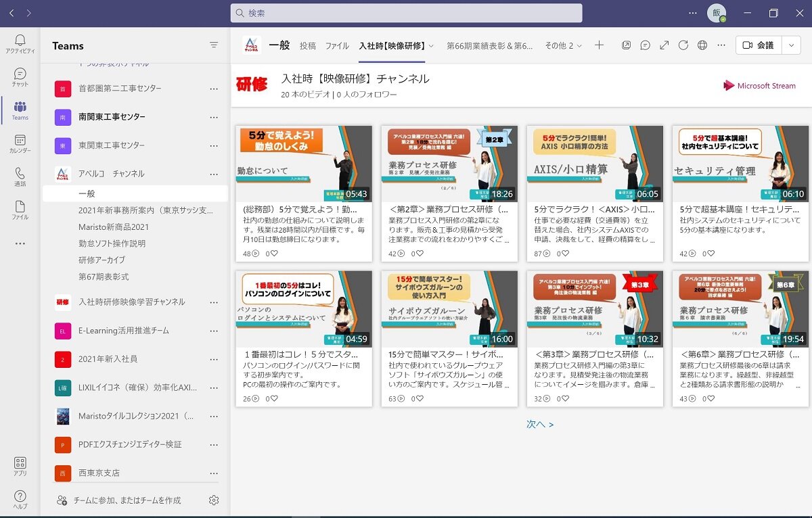Image resolution: width=812 pixels, height=518 pixels.
Task: Navigate forward with the forward arrow
Action: 28,13
